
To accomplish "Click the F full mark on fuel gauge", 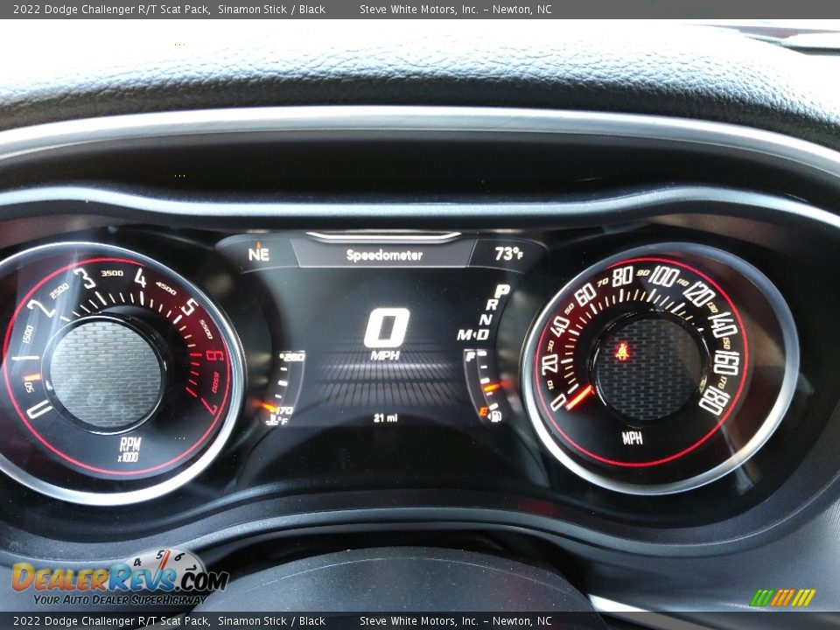I will coord(471,356).
